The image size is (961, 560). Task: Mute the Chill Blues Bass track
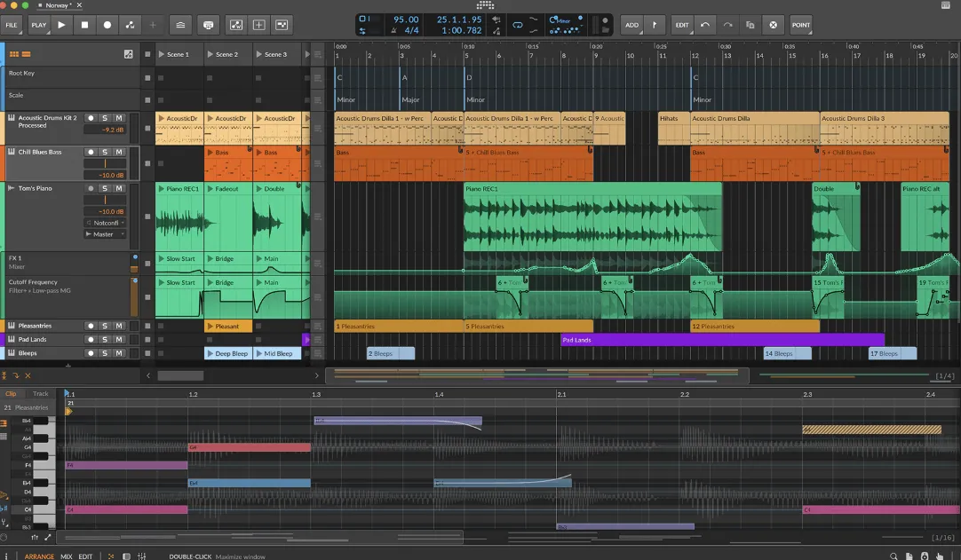click(119, 152)
